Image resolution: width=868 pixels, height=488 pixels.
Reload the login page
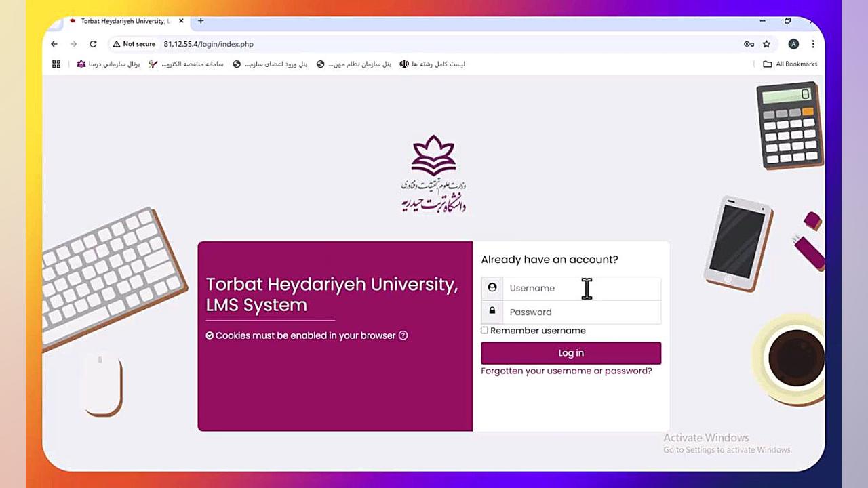tap(93, 44)
